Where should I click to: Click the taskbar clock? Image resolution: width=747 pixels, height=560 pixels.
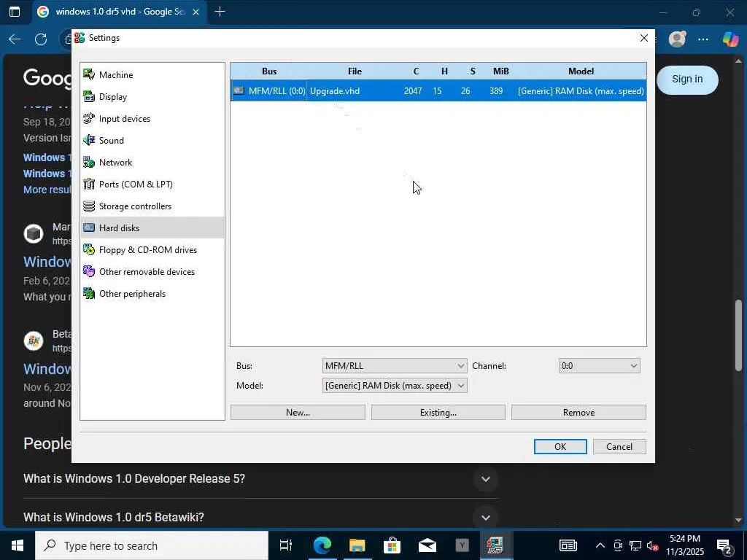[684, 545]
